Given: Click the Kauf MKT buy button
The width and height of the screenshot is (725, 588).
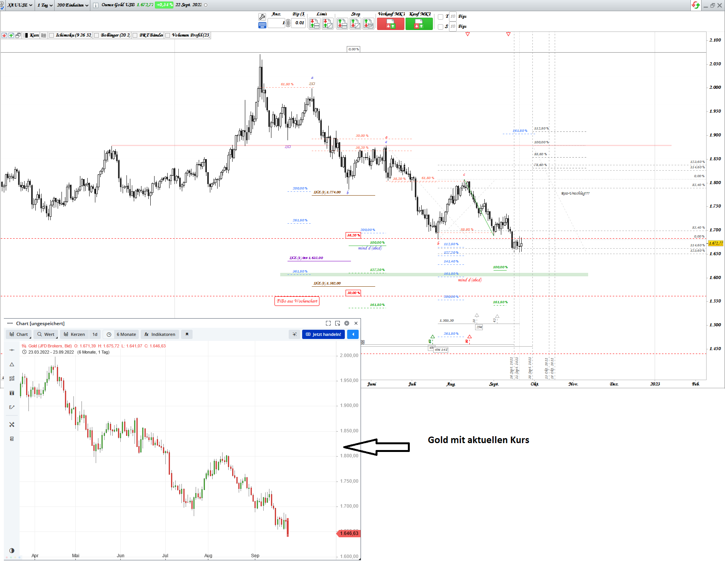Looking at the screenshot, I should click(419, 24).
